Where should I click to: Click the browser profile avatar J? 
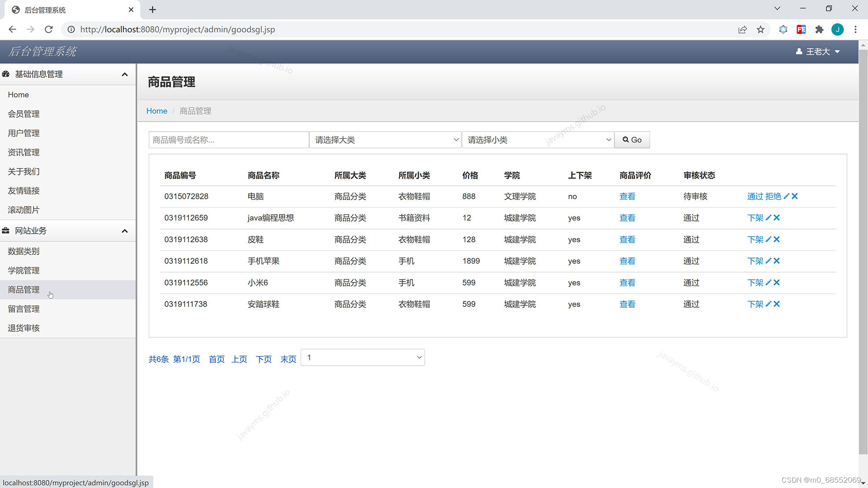(837, 29)
